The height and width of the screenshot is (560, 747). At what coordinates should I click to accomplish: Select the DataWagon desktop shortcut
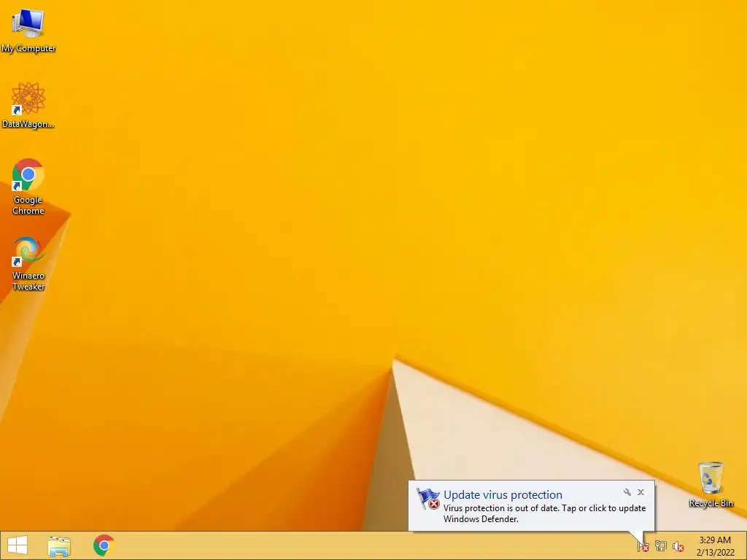(28, 105)
